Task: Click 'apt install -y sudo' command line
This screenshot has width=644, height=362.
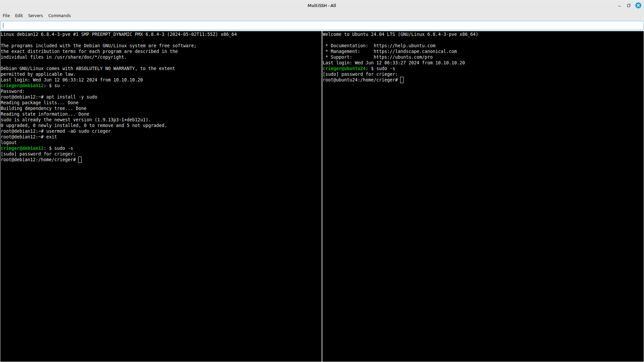Action: (49, 97)
